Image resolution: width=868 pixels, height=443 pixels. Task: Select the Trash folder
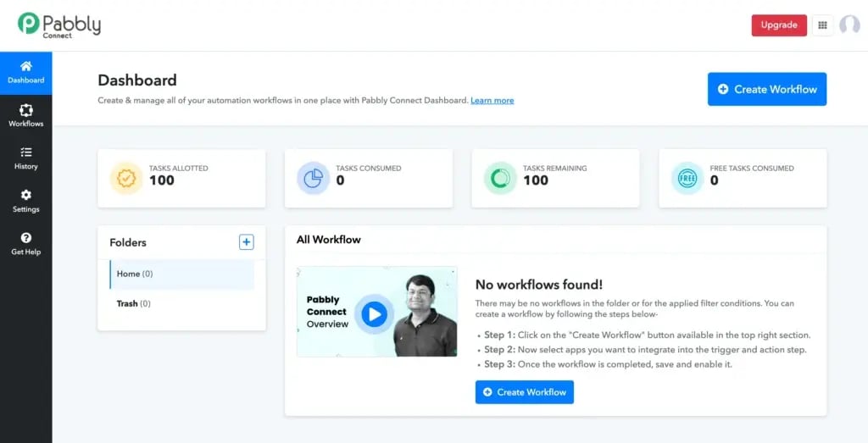[181, 303]
